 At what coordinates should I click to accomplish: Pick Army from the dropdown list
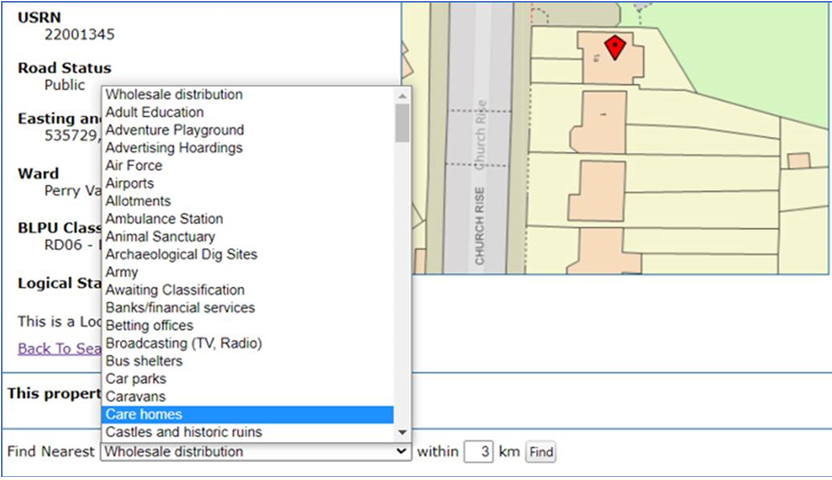click(x=247, y=272)
